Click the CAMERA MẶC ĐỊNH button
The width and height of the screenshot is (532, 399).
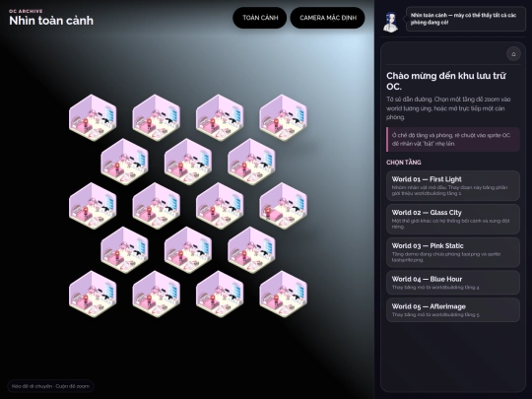click(x=328, y=18)
